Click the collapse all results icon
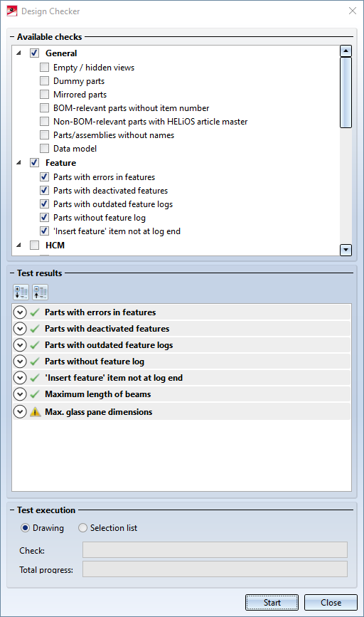 40,292
